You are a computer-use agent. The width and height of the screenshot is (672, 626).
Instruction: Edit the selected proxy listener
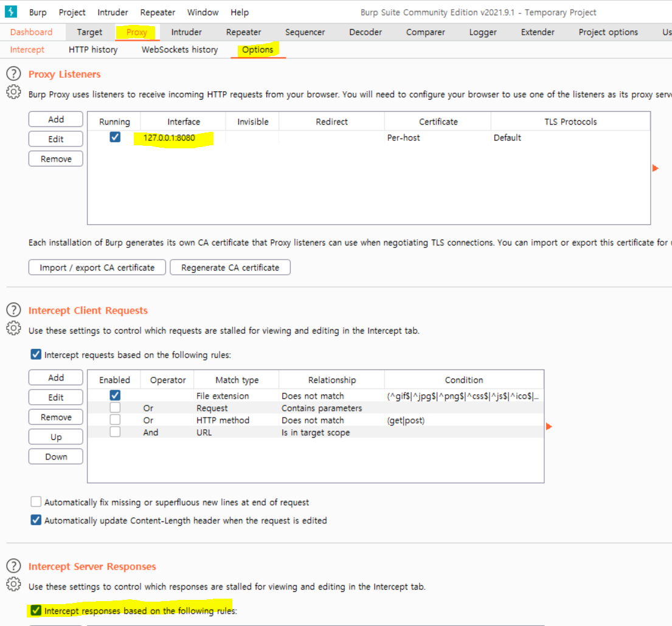pos(56,139)
